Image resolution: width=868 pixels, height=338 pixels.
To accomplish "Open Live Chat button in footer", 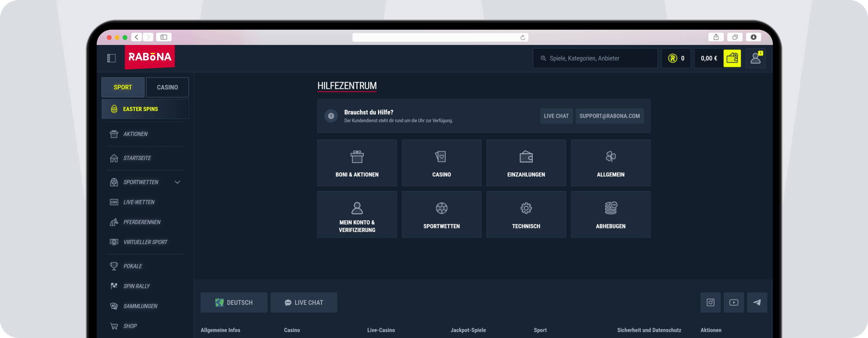I will click(x=304, y=302).
